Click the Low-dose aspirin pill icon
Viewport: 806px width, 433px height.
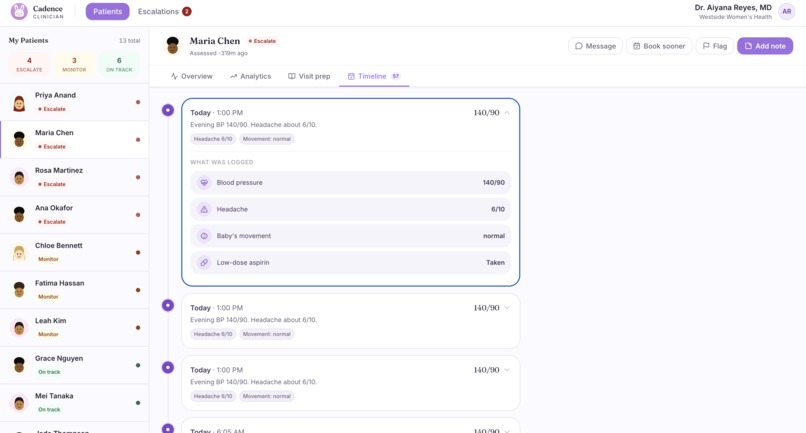204,262
